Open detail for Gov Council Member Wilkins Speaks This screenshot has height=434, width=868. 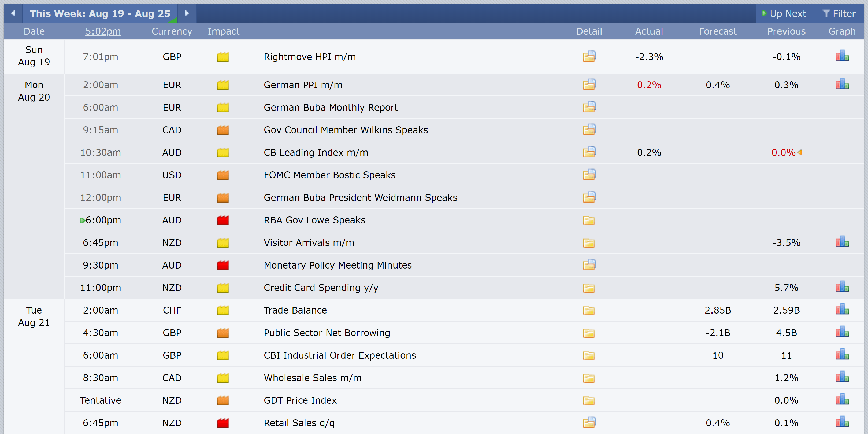click(x=589, y=130)
